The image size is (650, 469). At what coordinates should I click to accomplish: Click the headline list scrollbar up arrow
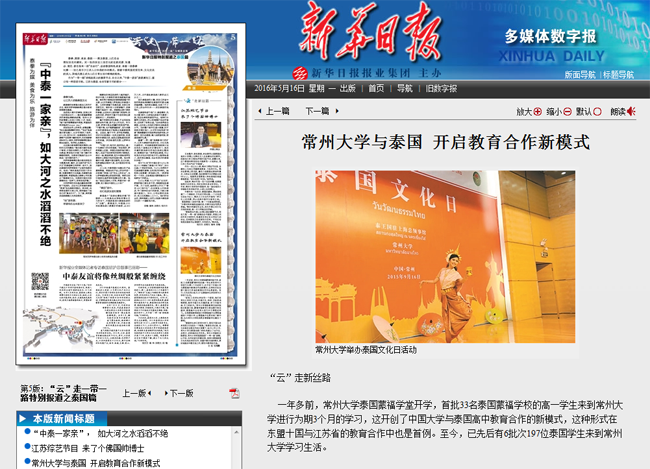click(x=236, y=432)
